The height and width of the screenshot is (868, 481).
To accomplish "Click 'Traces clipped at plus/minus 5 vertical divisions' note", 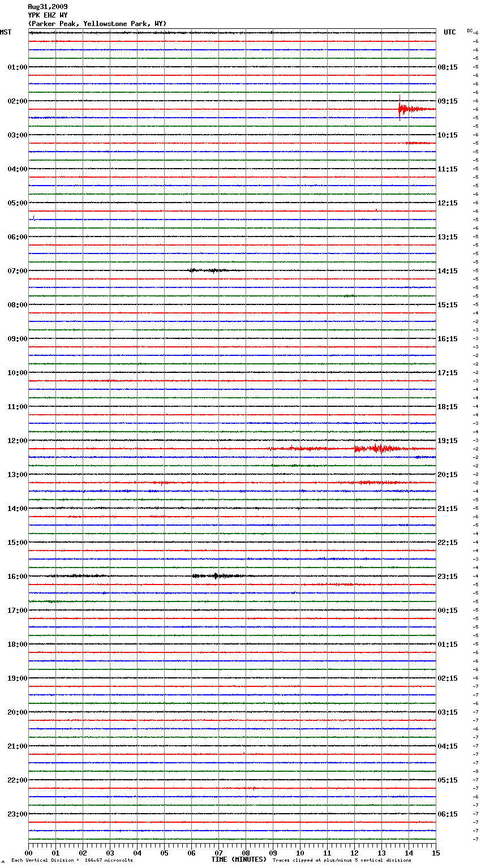I will coord(342,861).
